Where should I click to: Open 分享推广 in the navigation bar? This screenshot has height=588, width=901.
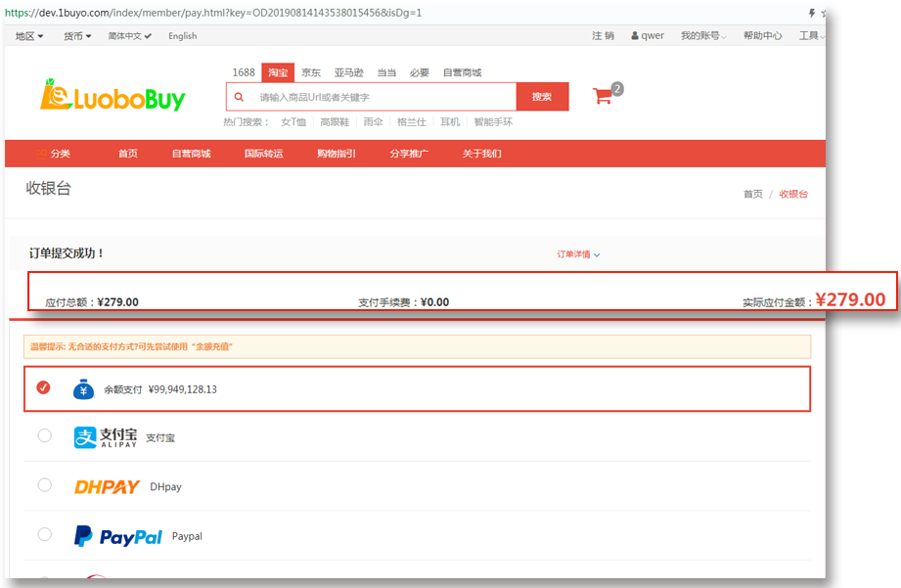tap(409, 154)
